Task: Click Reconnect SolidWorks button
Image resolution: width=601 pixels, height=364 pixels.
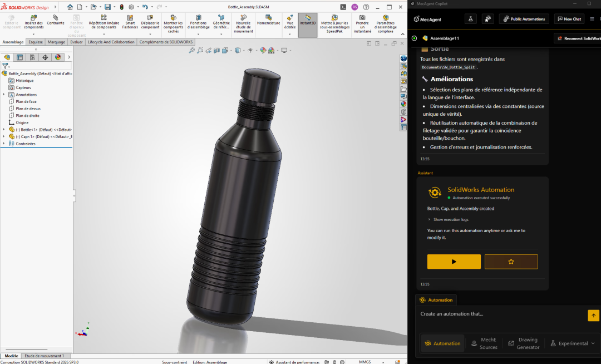Action: (x=578, y=38)
